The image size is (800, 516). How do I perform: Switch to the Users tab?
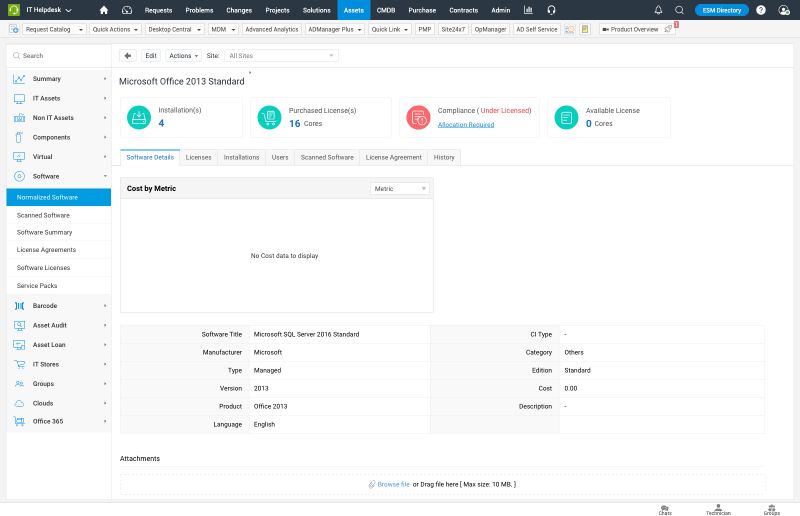pyautogui.click(x=280, y=157)
